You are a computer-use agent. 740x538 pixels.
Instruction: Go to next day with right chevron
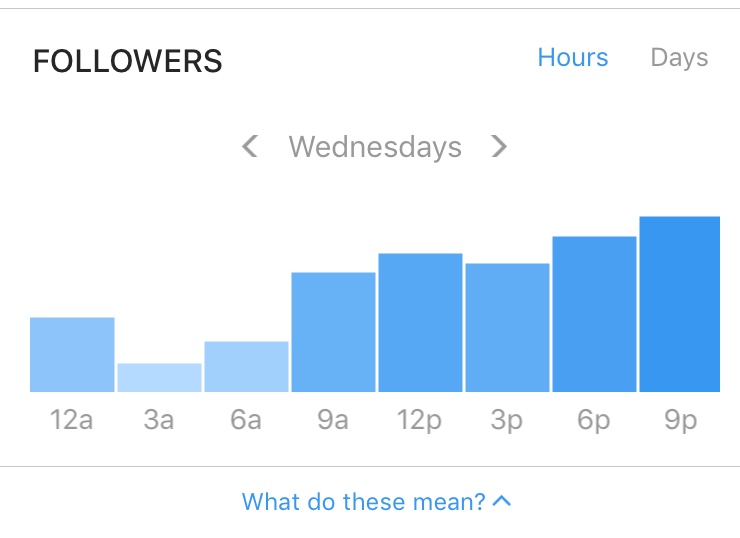coord(499,146)
